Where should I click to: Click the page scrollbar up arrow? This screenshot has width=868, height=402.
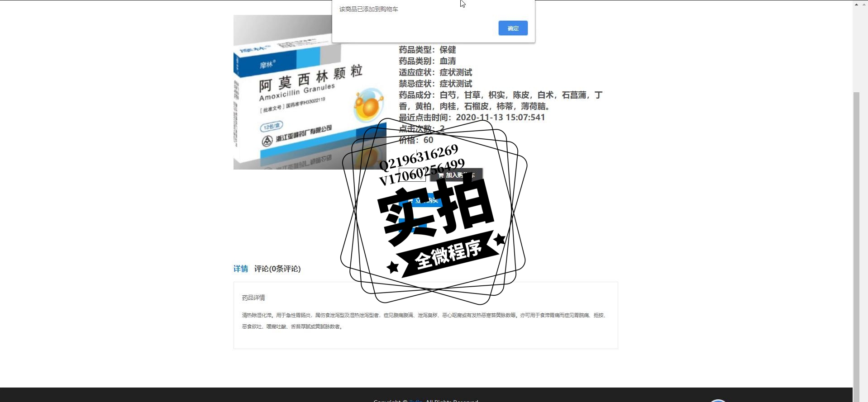pos(856,4)
